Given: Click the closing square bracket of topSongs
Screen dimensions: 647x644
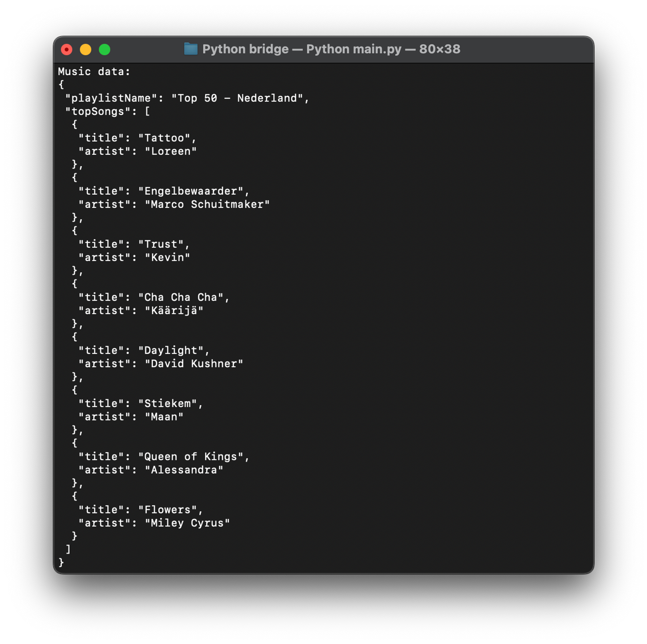Looking at the screenshot, I should tap(68, 549).
